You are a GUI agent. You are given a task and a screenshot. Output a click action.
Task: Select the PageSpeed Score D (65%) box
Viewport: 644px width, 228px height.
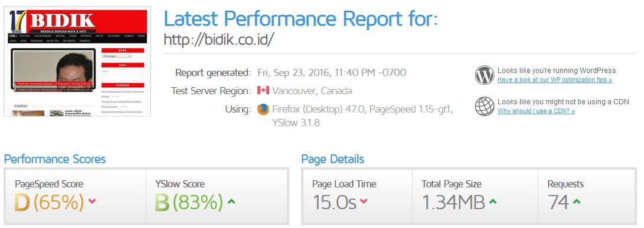tap(75, 196)
